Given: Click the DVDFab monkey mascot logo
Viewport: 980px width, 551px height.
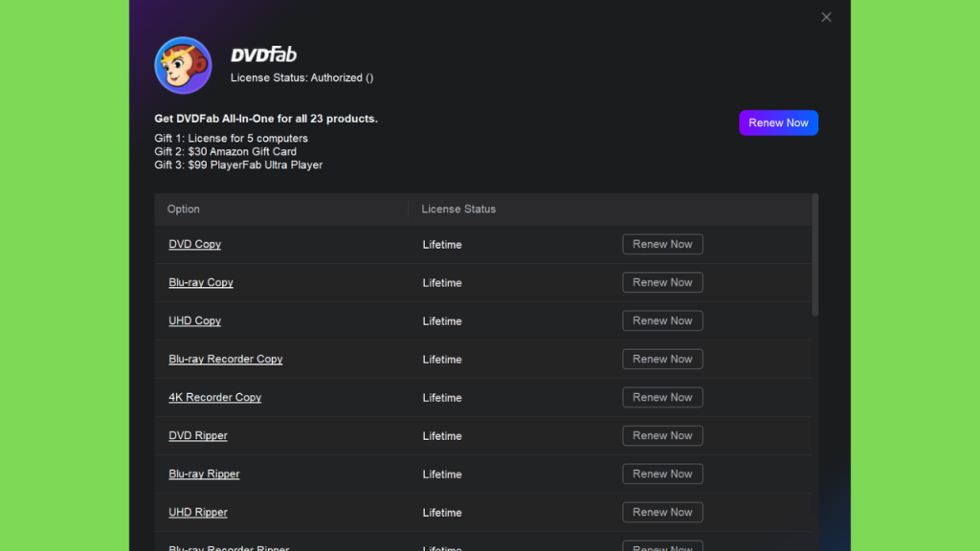Looking at the screenshot, I should click(183, 65).
